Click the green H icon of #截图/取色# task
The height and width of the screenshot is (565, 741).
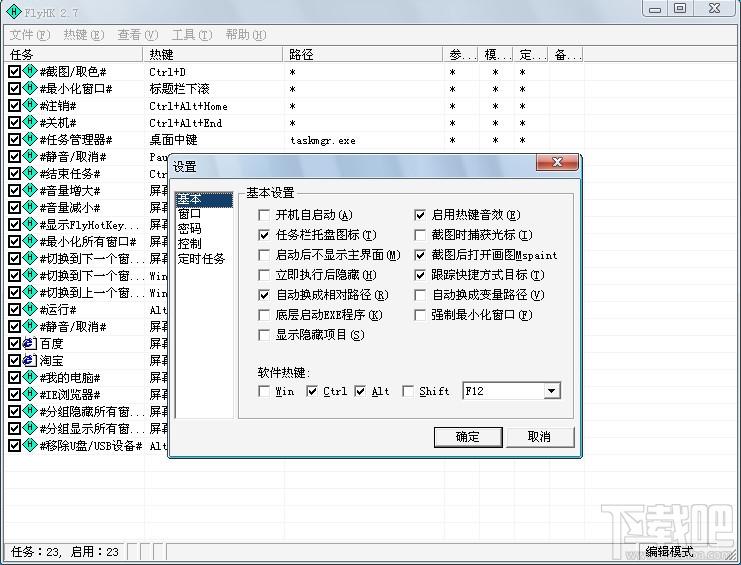[30, 71]
